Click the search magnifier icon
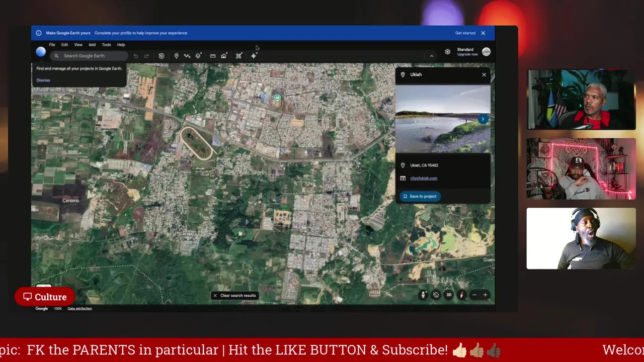This screenshot has height=362, width=644. (x=56, y=56)
